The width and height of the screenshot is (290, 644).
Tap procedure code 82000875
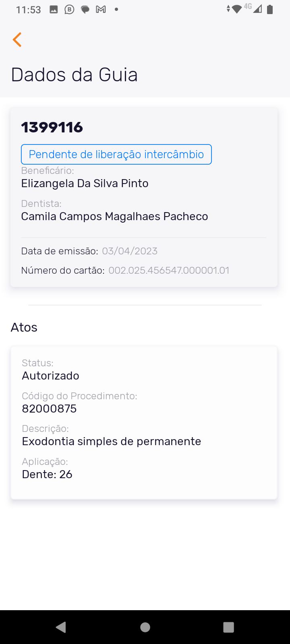point(49,409)
